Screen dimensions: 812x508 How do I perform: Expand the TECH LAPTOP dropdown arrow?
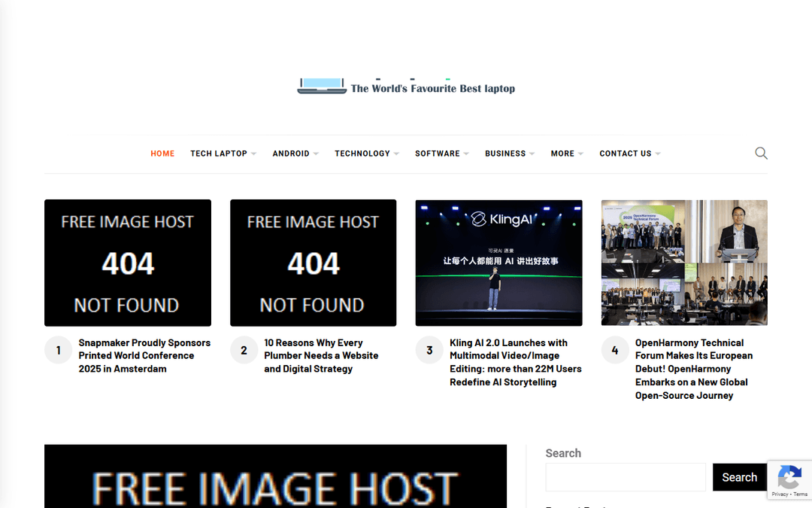(254, 154)
